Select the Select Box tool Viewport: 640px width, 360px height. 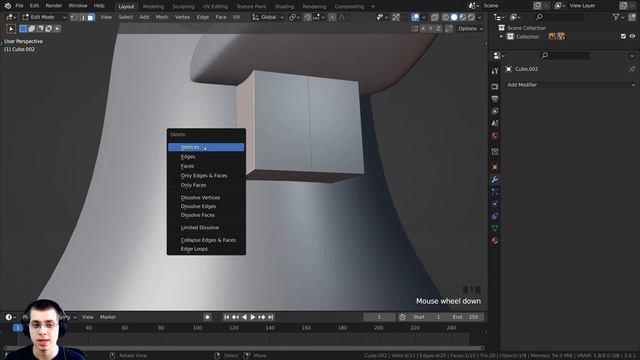11,29
